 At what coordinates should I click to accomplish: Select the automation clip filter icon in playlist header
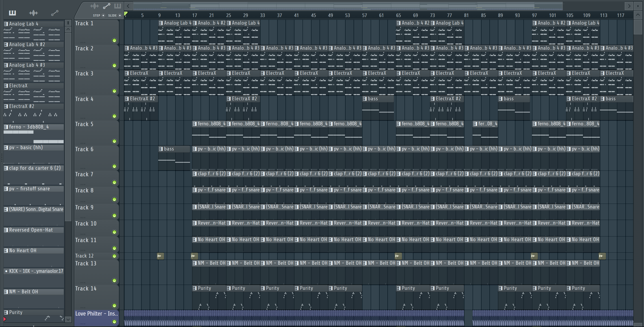pos(107,6)
